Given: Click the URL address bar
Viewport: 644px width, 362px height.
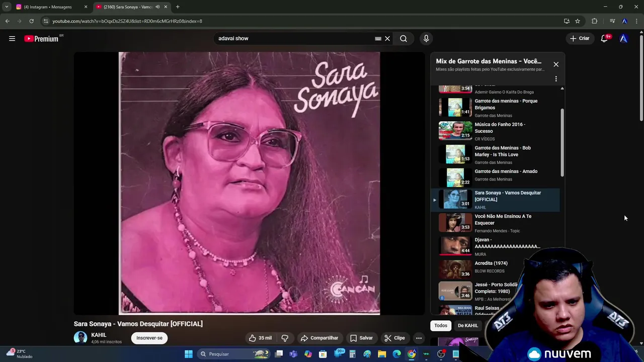Looking at the screenshot, I should [x=302, y=21].
